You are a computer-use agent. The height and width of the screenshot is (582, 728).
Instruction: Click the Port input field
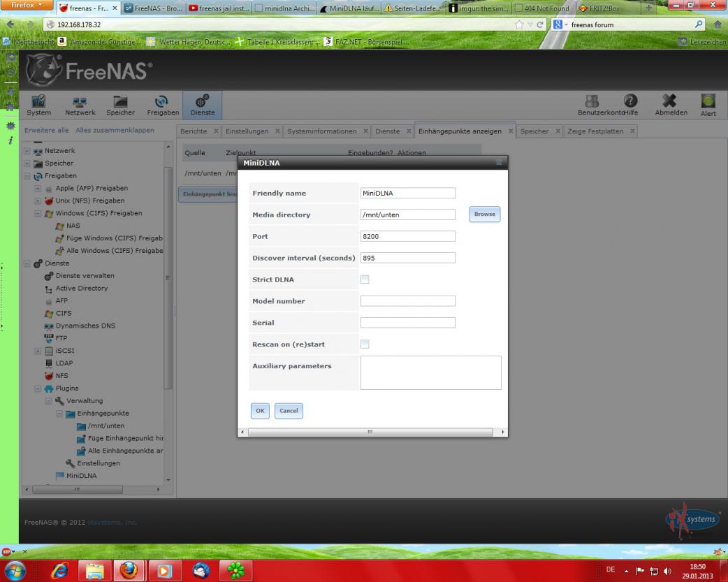pyautogui.click(x=407, y=236)
